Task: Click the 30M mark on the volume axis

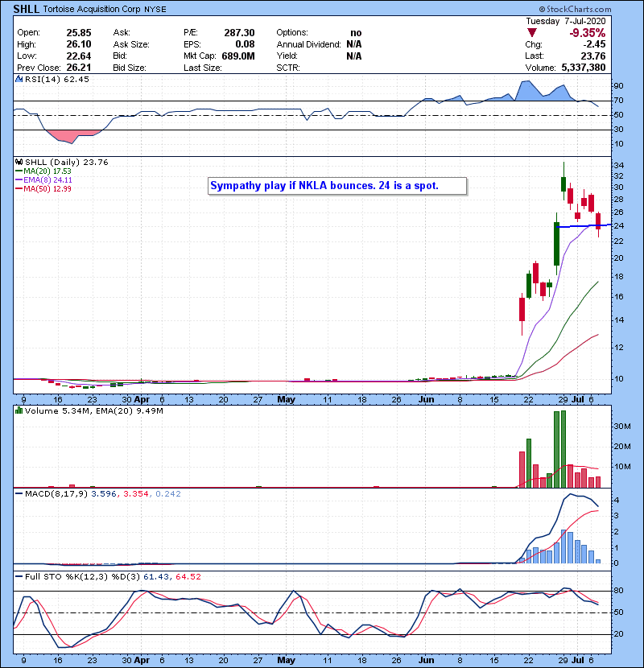Action: 622,427
